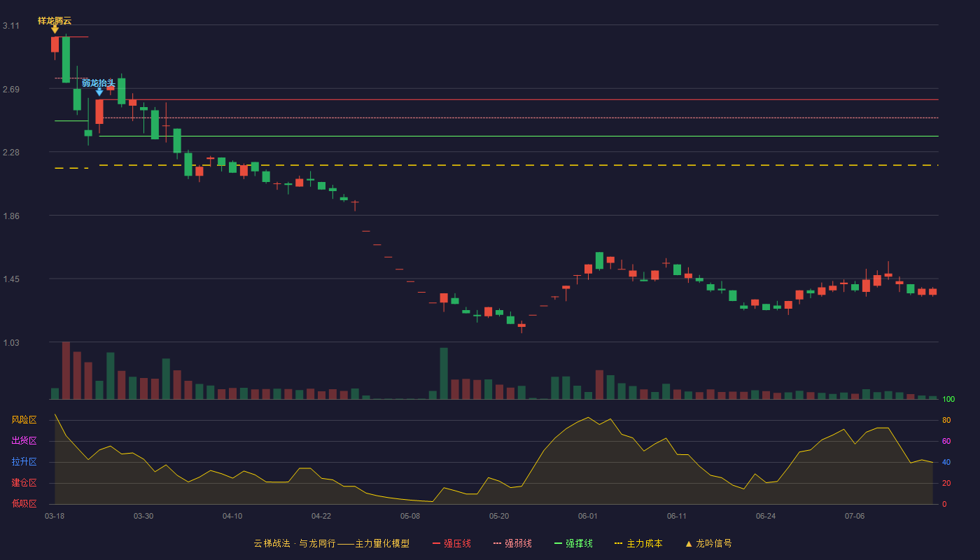980x560 pixels.
Task: Click the 2.69 price axis label
Action: pyautogui.click(x=11, y=90)
